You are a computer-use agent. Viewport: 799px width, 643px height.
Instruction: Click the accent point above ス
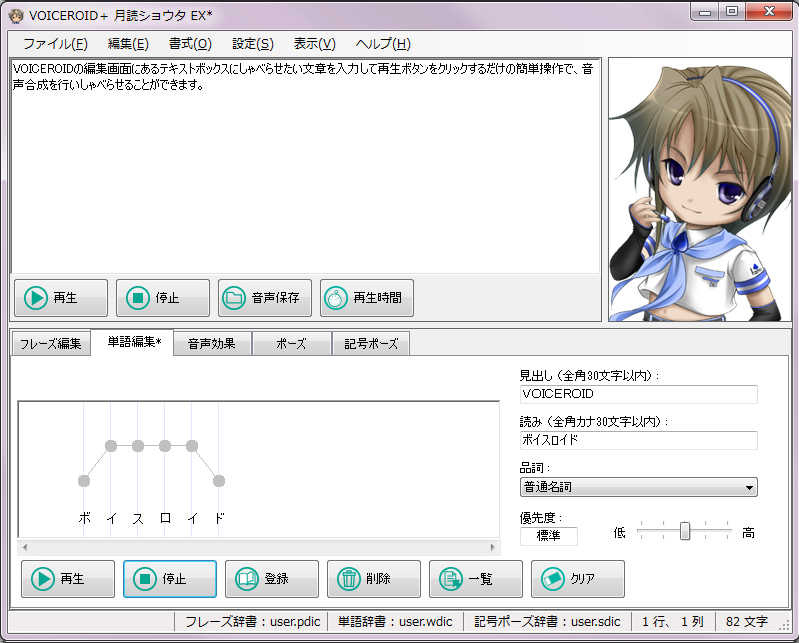(x=138, y=446)
